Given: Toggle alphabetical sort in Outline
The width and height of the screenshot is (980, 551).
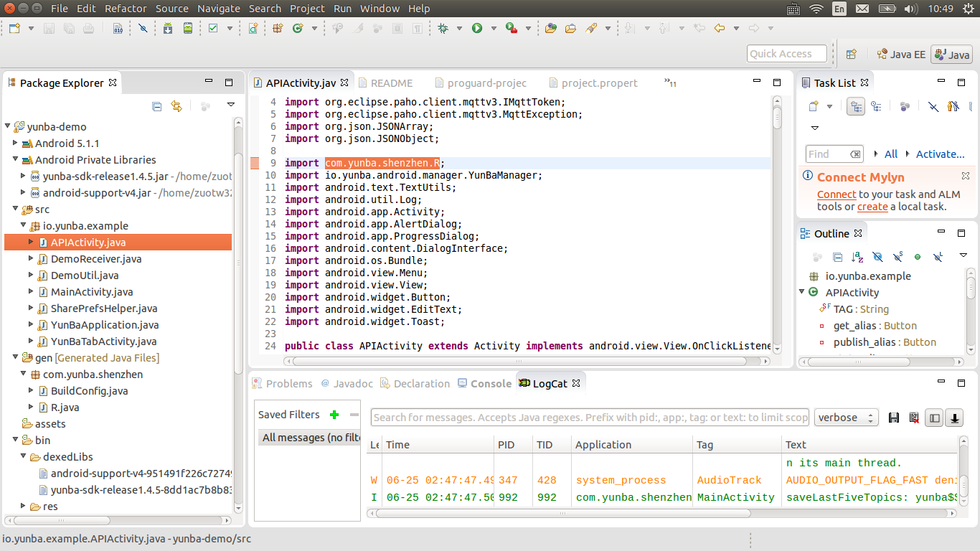Looking at the screenshot, I should (857, 257).
